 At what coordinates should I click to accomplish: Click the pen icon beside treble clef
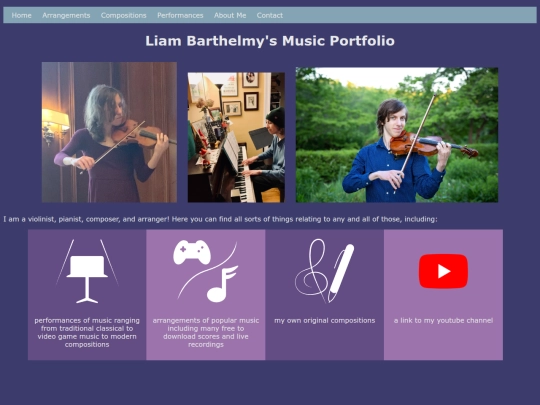[x=341, y=273]
